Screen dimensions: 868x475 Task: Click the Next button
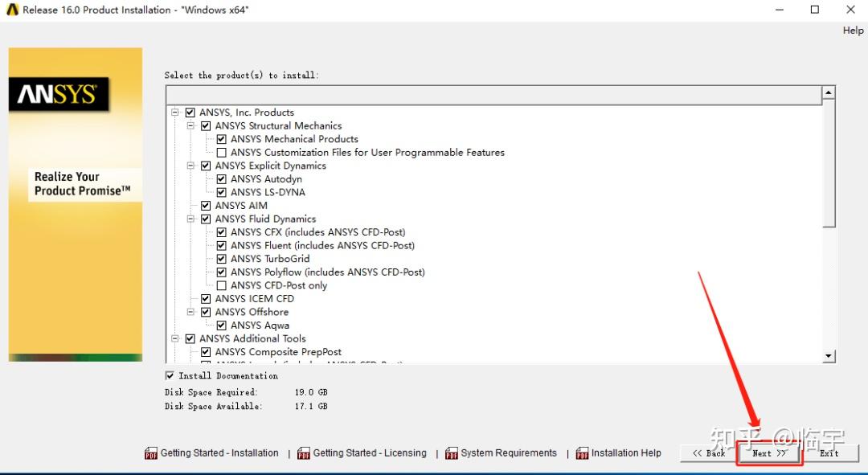click(x=768, y=452)
